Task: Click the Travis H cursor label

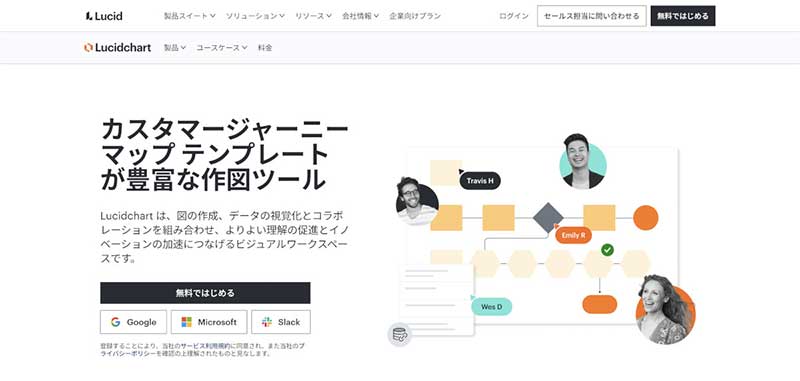Action: coord(480,181)
